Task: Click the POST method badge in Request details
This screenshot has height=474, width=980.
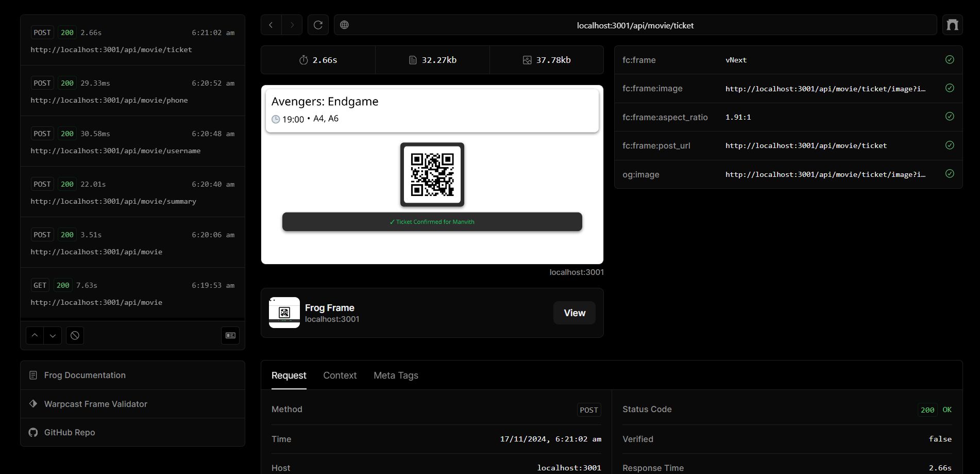Action: tap(589, 410)
